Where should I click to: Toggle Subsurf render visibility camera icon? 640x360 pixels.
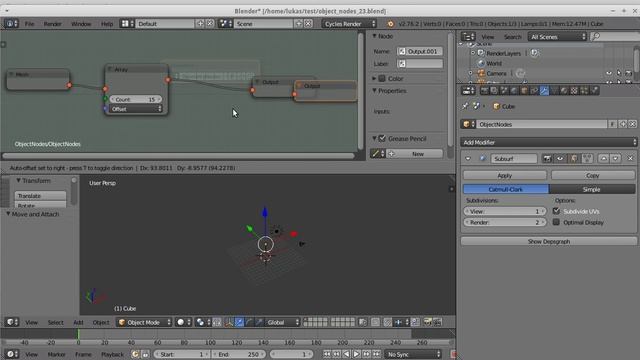pyautogui.click(x=547, y=158)
